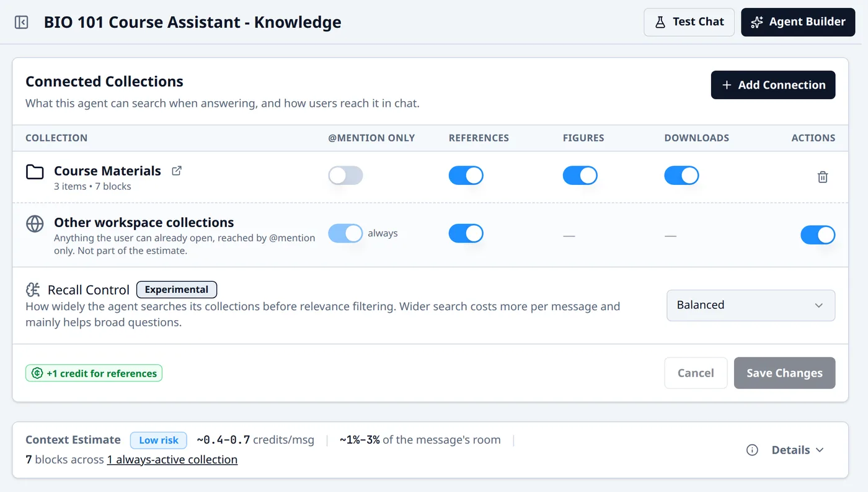Click the COLLECTION column header
The width and height of the screenshot is (868, 492).
click(56, 138)
